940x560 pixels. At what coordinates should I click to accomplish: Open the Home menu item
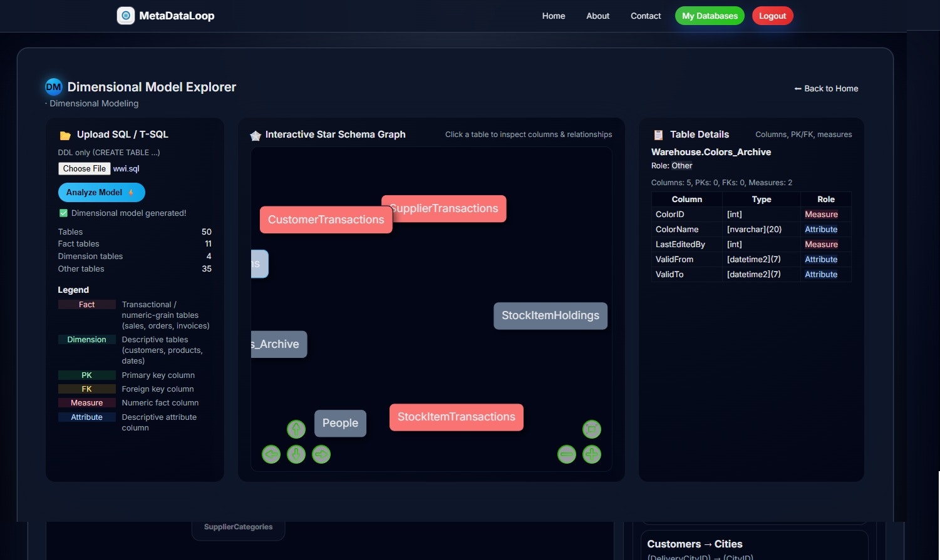pos(554,16)
